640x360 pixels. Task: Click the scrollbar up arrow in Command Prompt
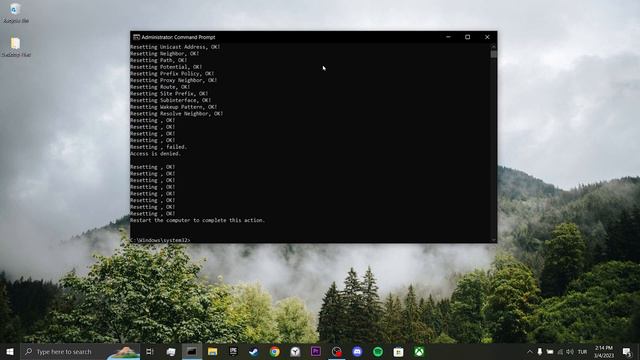(494, 46)
